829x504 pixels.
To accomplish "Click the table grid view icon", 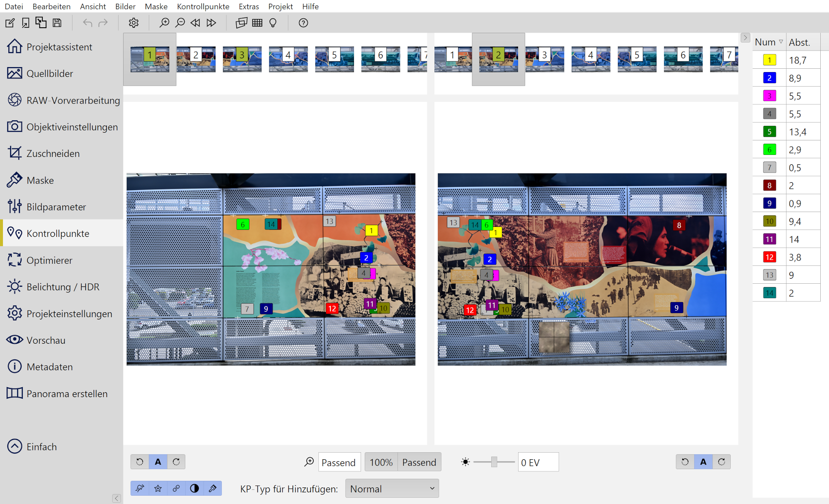I will (257, 23).
